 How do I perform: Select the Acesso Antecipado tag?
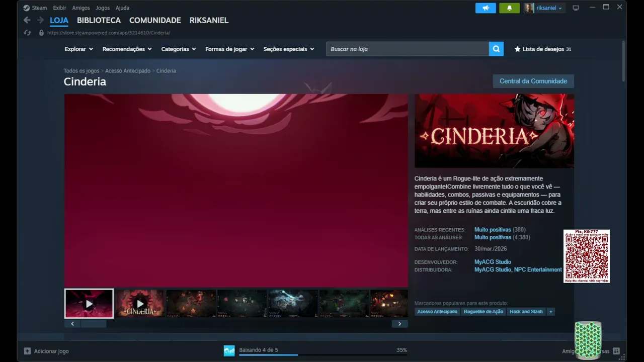point(437,312)
